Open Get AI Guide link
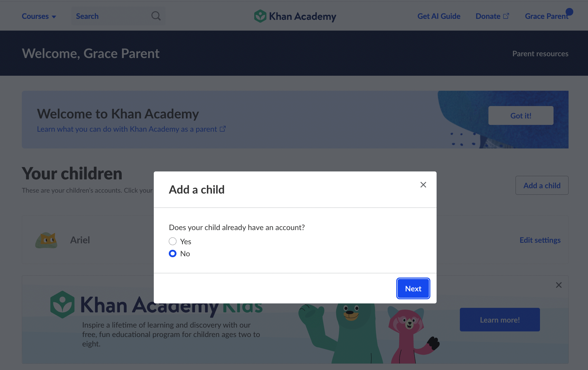Image resolution: width=588 pixels, height=370 pixels. [439, 16]
